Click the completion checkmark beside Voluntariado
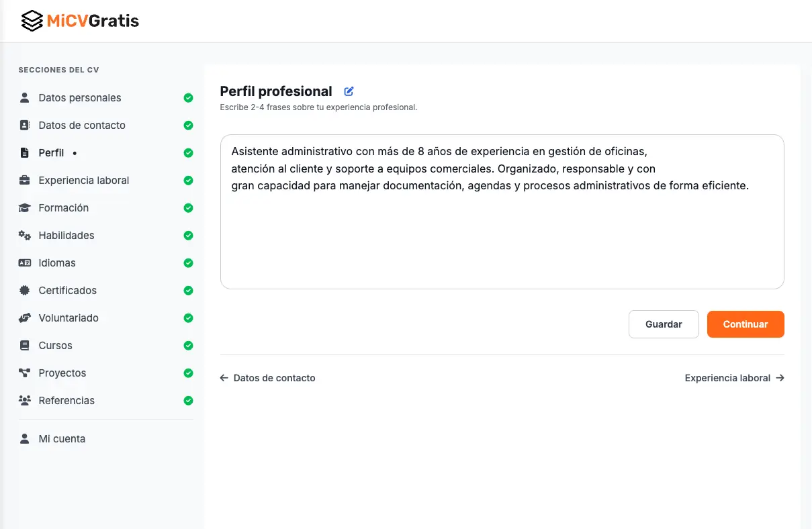Screen dimensions: 812x529 tap(188, 318)
